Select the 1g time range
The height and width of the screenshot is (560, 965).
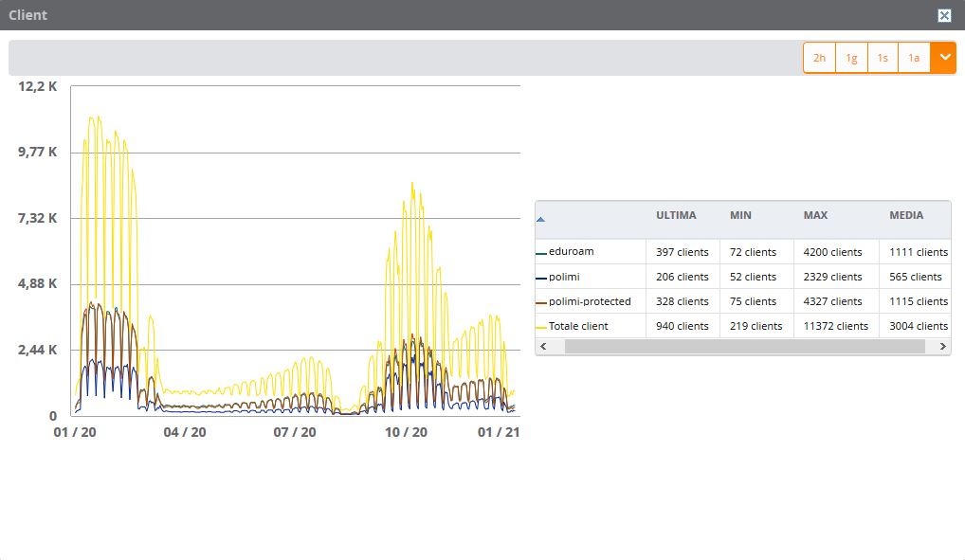[x=851, y=58]
